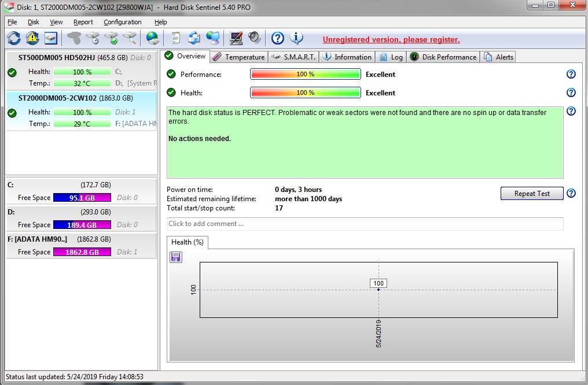Click the speaker sound toolbar icon
Image resolution: width=588 pixels, height=385 pixels.
tap(254, 38)
